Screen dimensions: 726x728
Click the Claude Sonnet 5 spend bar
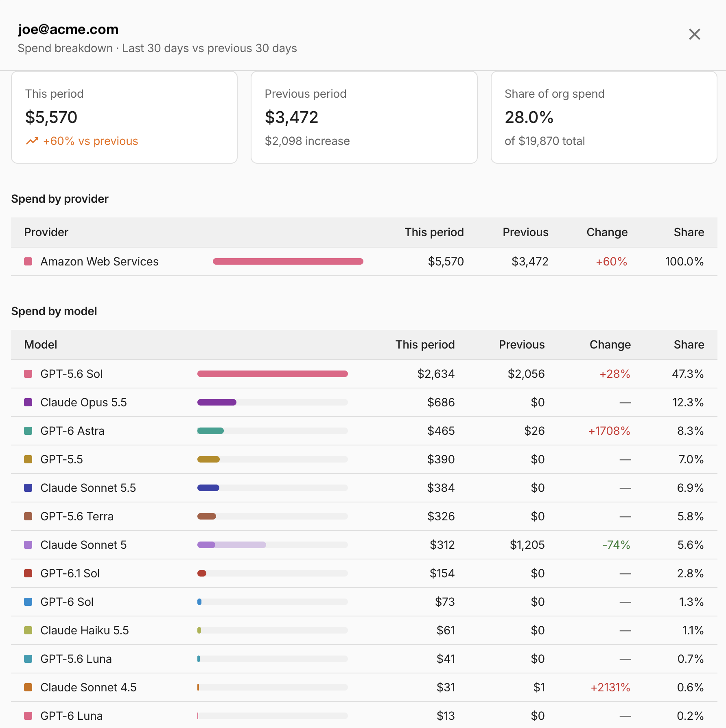tap(273, 545)
